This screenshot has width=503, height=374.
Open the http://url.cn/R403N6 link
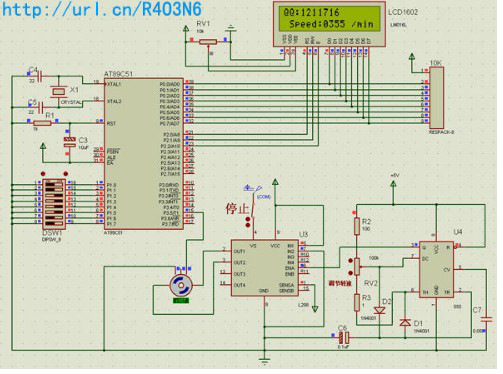coord(102,9)
